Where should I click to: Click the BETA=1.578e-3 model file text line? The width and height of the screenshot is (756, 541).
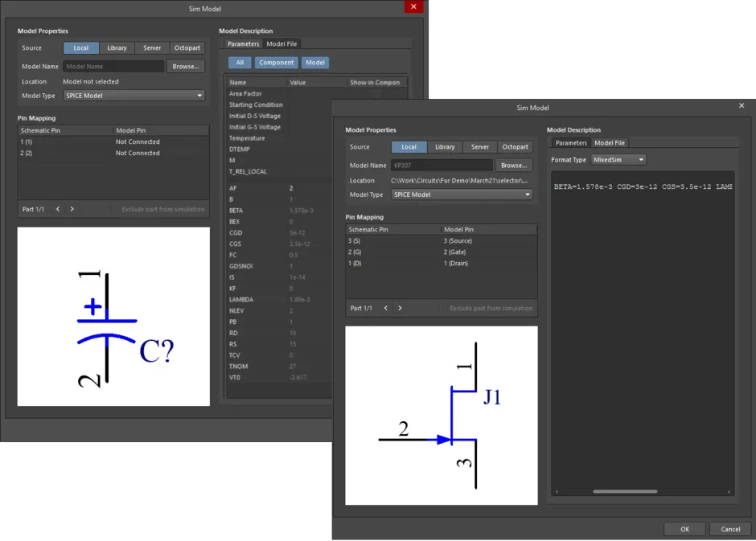[x=643, y=187]
